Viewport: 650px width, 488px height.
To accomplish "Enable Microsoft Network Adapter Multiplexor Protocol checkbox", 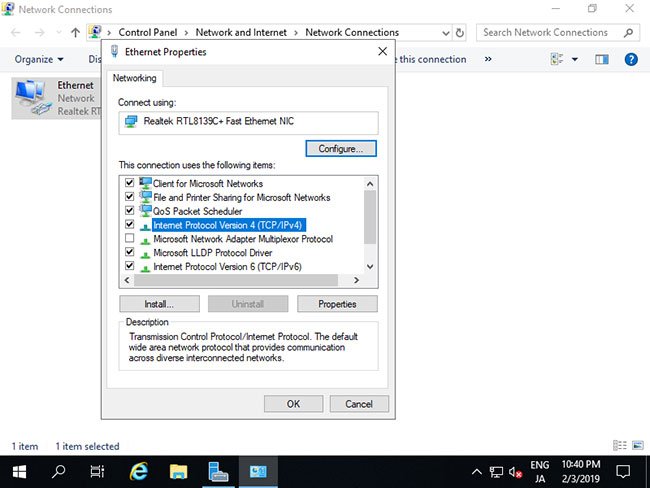I will click(x=129, y=238).
